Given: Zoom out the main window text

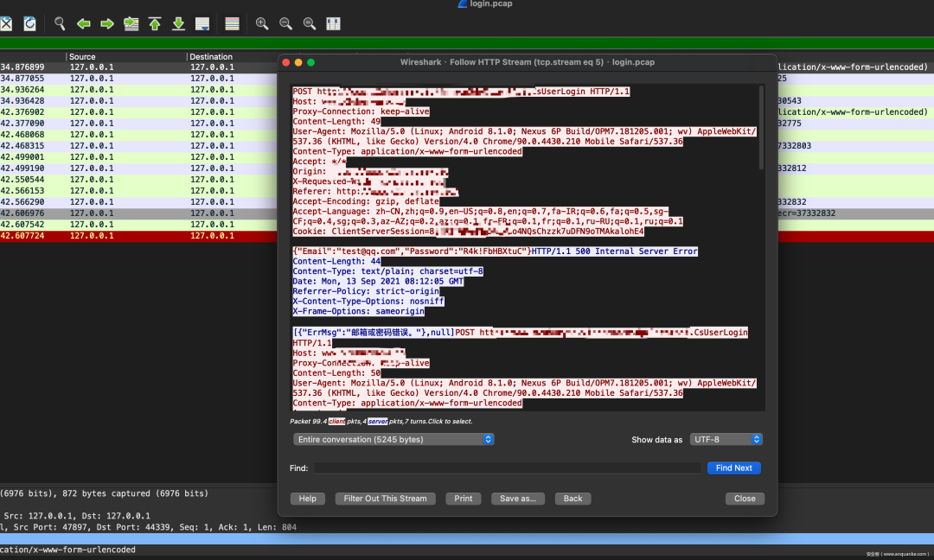Looking at the screenshot, I should coord(286,24).
